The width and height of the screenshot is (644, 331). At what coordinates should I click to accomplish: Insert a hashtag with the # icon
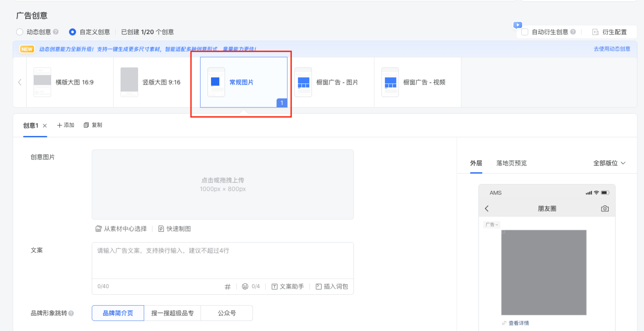(227, 287)
